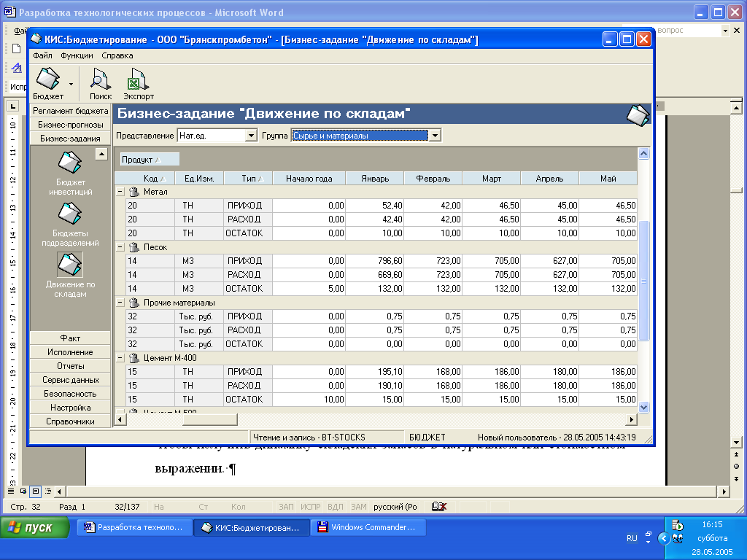Screen dimensions: 747x560
Task: Open the Отчеты section
Action: (71, 366)
